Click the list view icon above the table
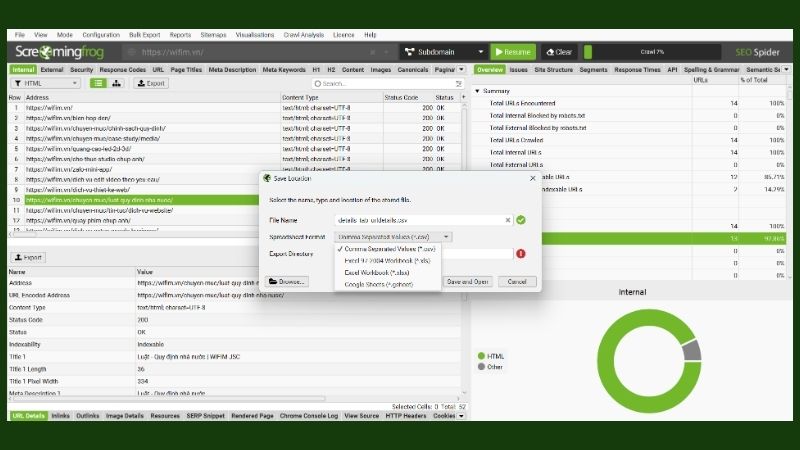 click(x=99, y=83)
